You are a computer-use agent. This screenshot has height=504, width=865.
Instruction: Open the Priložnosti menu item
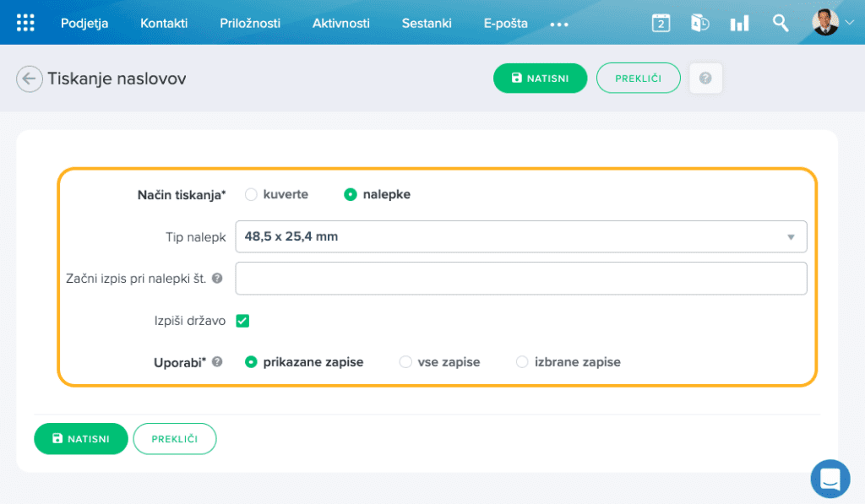pyautogui.click(x=250, y=24)
